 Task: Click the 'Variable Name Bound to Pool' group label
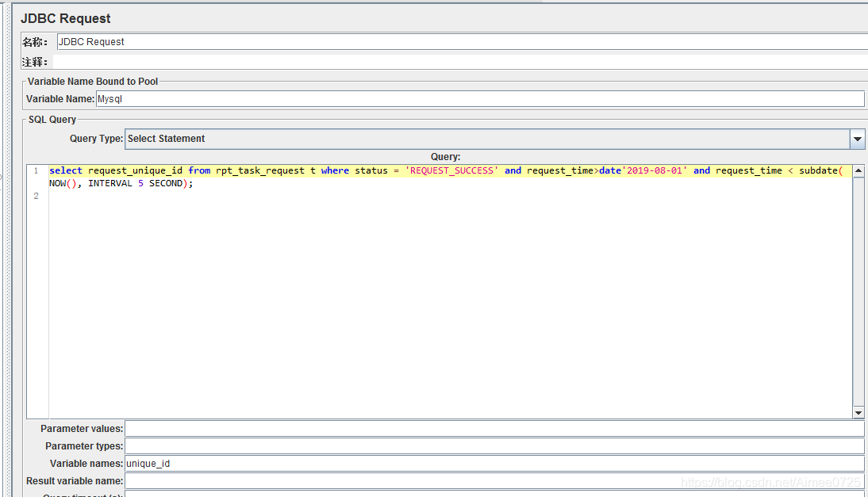93,82
